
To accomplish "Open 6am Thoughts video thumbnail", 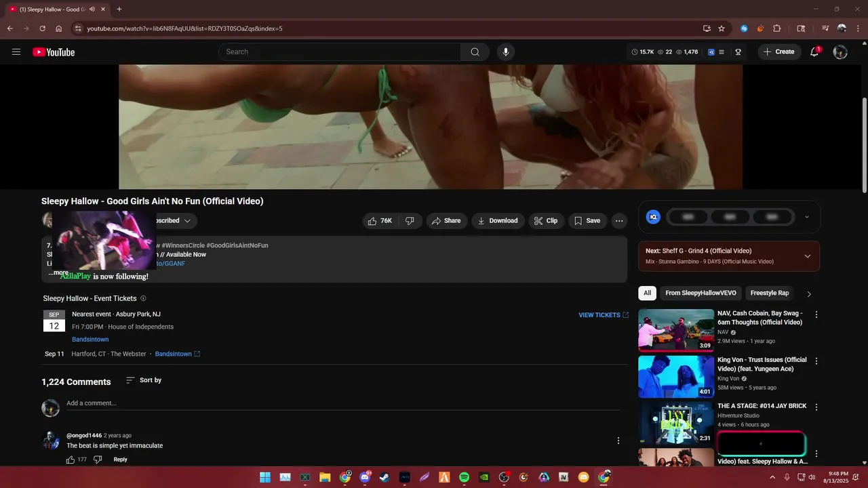I will point(676,330).
